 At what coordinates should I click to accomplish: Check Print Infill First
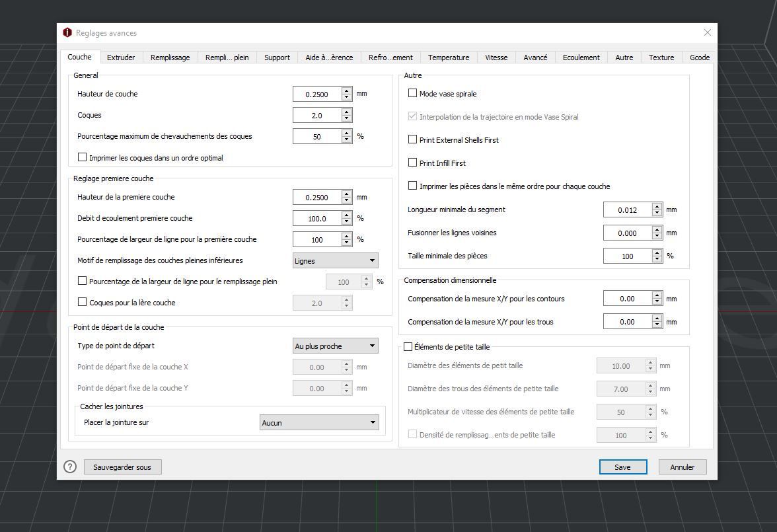[412, 162]
